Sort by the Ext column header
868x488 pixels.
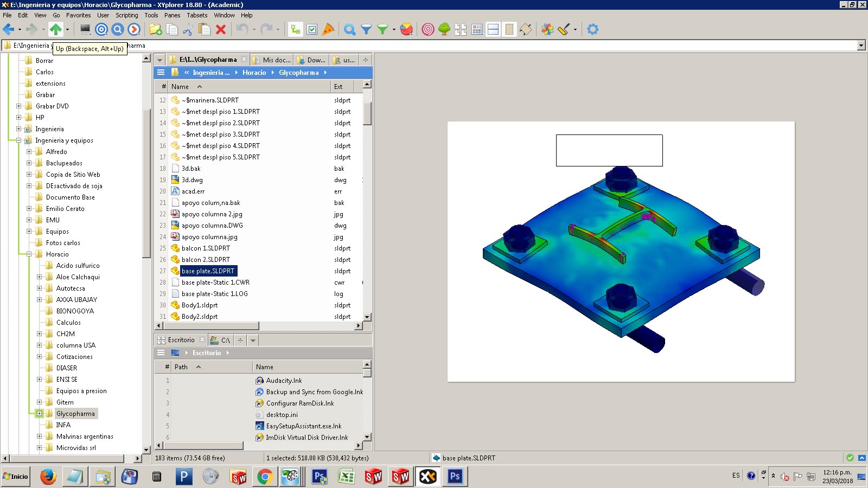coord(342,87)
